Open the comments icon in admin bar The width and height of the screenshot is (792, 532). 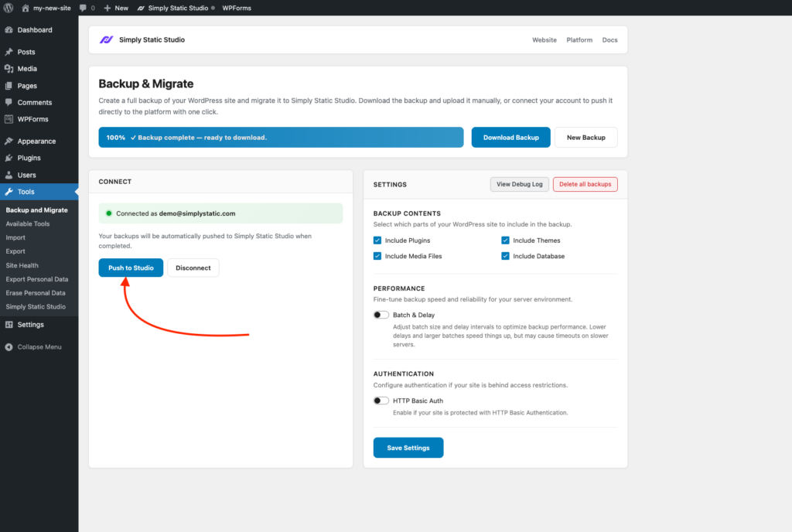point(82,8)
